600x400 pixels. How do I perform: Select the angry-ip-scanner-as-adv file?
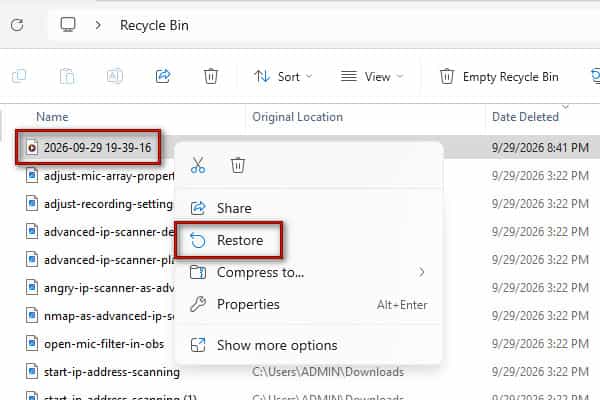pos(109,288)
